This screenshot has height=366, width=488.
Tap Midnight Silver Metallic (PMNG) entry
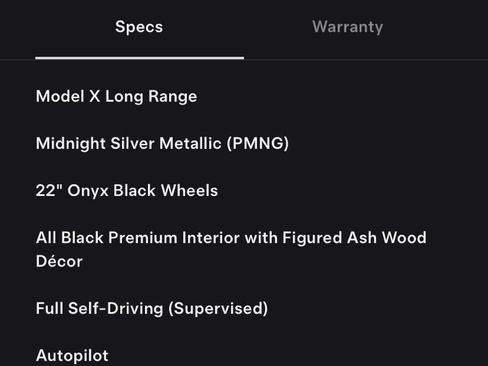162,143
